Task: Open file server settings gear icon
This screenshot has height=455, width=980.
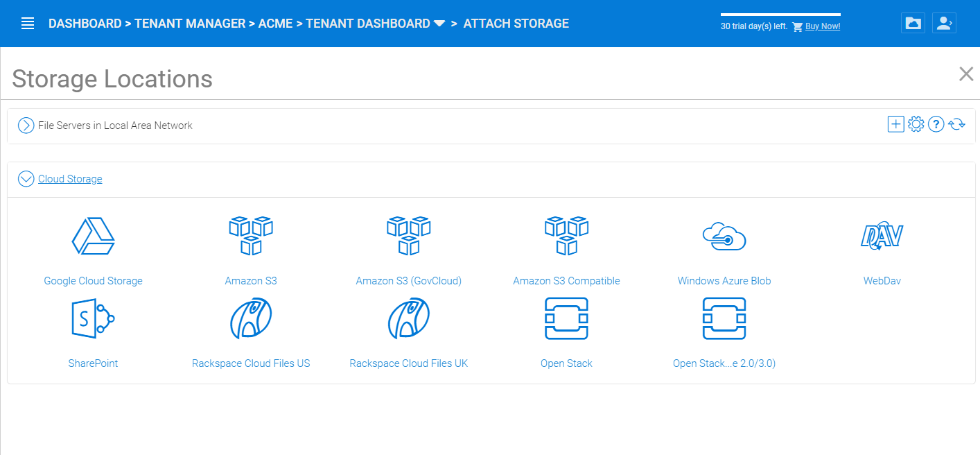Action: (916, 124)
